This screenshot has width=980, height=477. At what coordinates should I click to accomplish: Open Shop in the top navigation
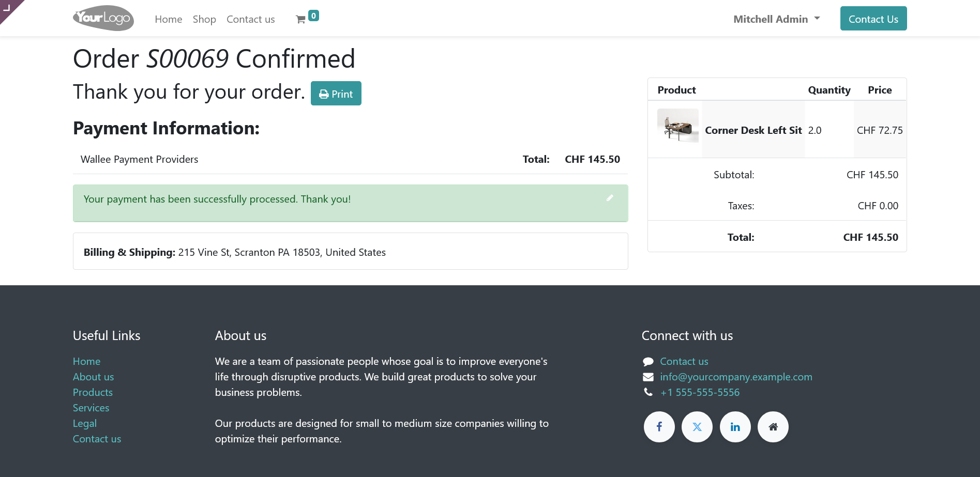click(204, 19)
